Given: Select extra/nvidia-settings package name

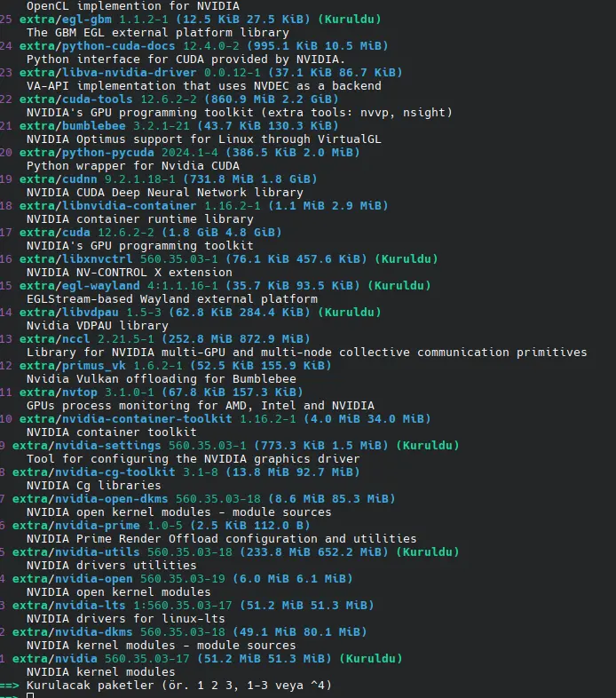Looking at the screenshot, I should tap(87, 447).
